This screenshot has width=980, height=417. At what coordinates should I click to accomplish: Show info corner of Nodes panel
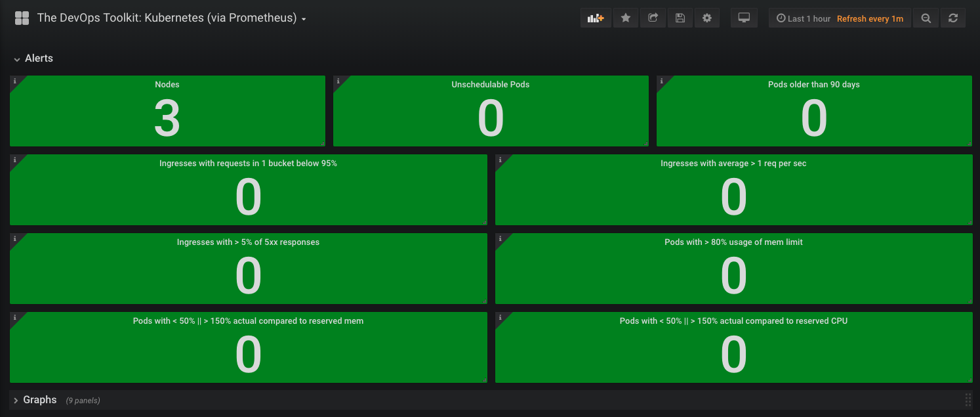[x=14, y=81]
